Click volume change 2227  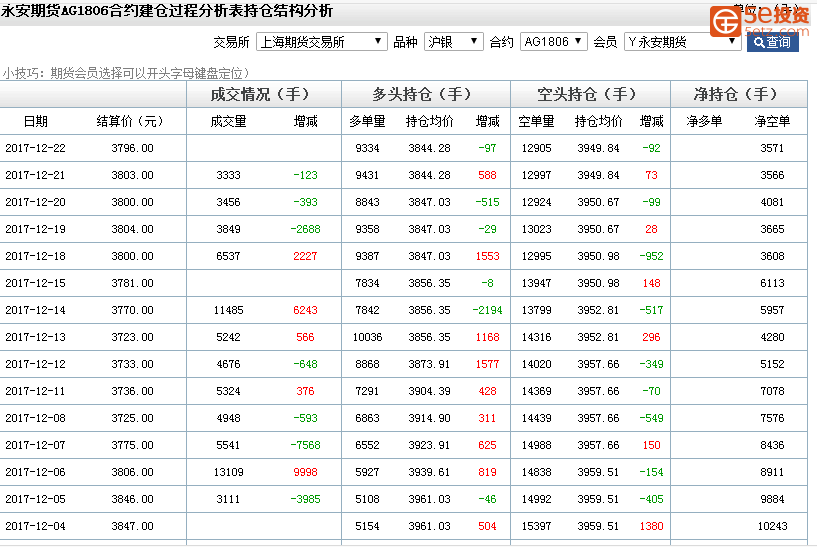[x=305, y=256]
